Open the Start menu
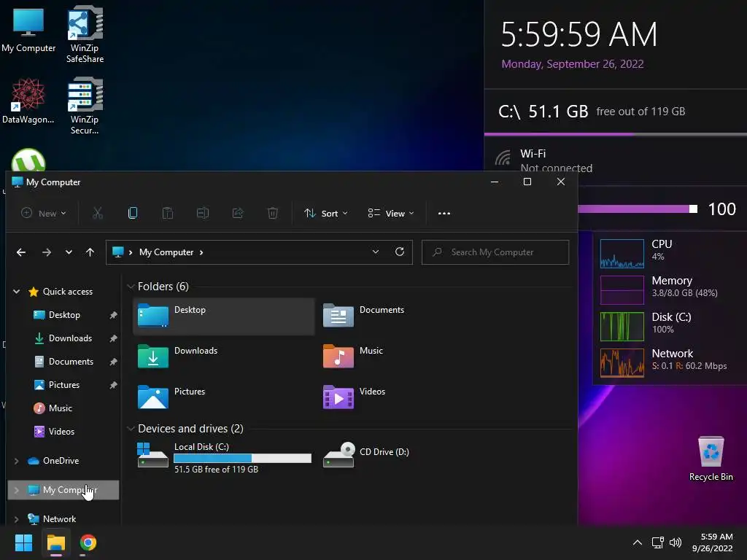The image size is (747, 560). [x=23, y=542]
